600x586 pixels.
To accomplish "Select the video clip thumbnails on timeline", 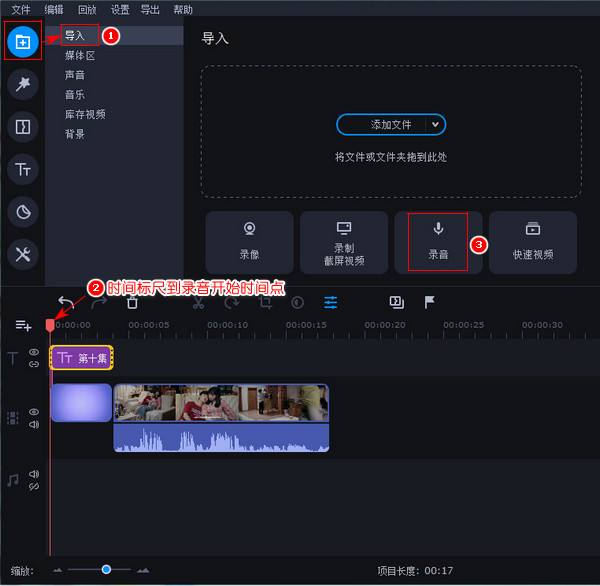I will point(221,403).
